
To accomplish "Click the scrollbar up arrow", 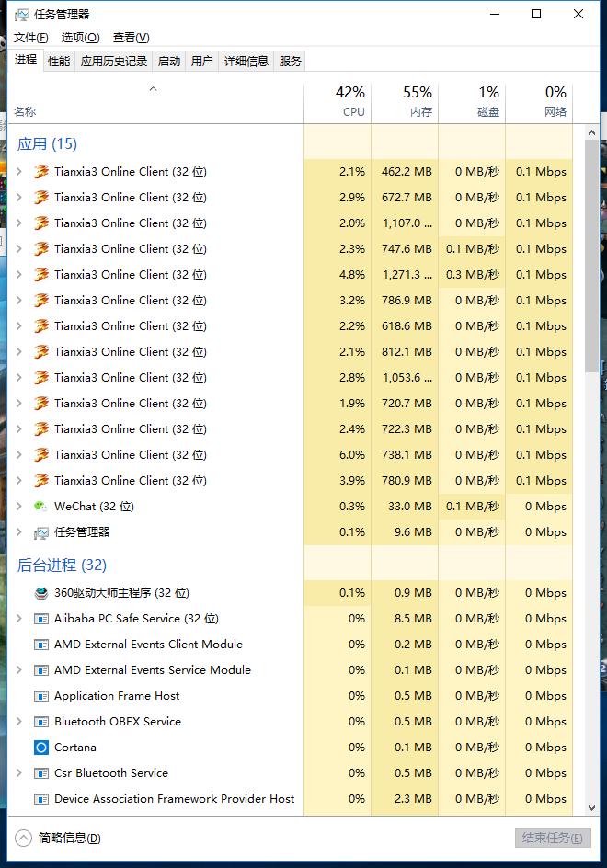I will point(591,132).
